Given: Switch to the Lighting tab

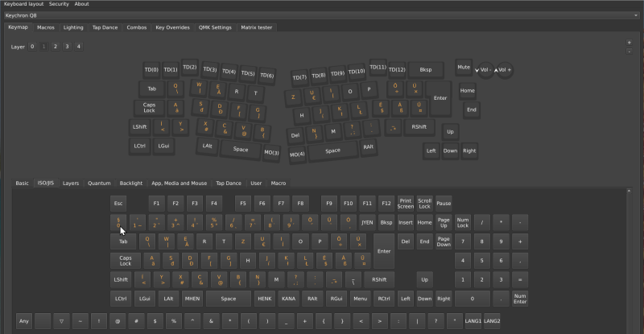Looking at the screenshot, I should coord(73,27).
